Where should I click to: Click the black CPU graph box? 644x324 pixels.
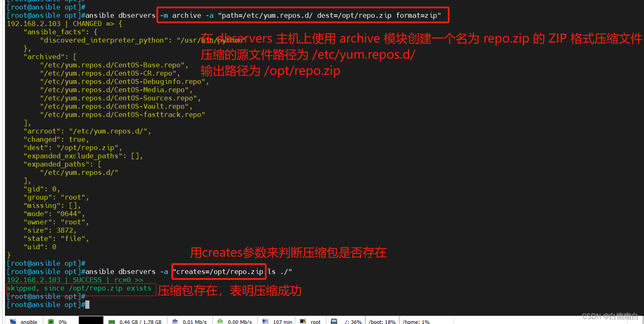coord(91,320)
